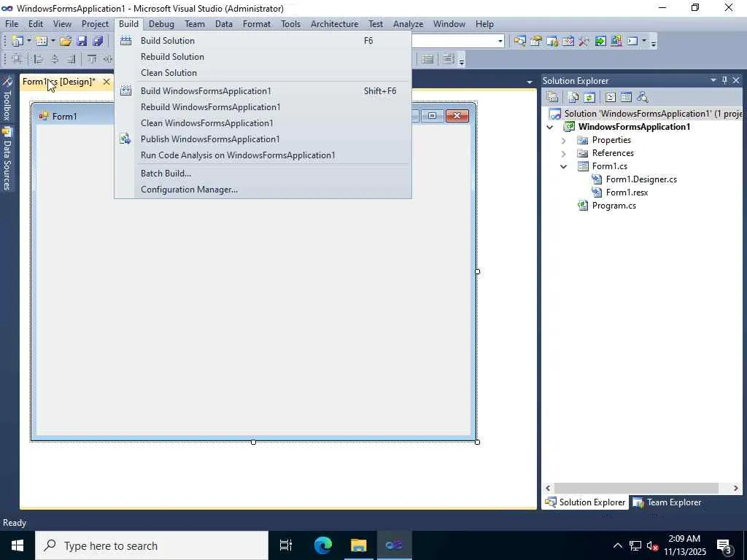Viewport: 747px width, 560px height.
Task: Click the Align Rights layout icon
Action: [71, 60]
